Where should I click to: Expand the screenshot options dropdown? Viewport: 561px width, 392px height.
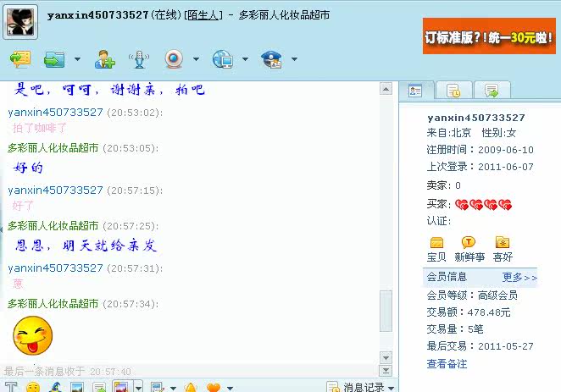pyautogui.click(x=138, y=387)
